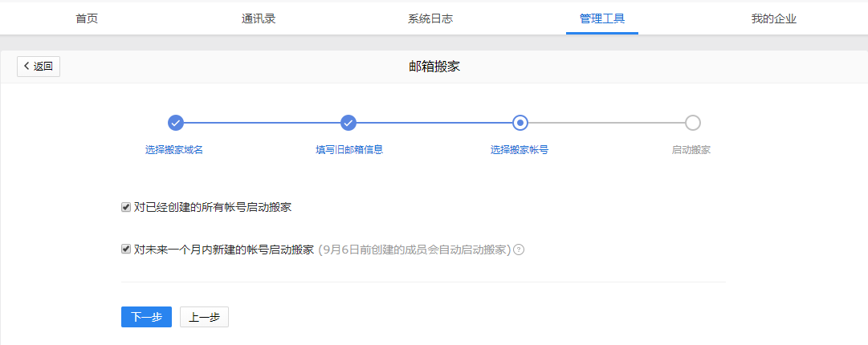Screen dimensions: 868x345
Task: Open the 我的企业 tab
Action: [774, 18]
